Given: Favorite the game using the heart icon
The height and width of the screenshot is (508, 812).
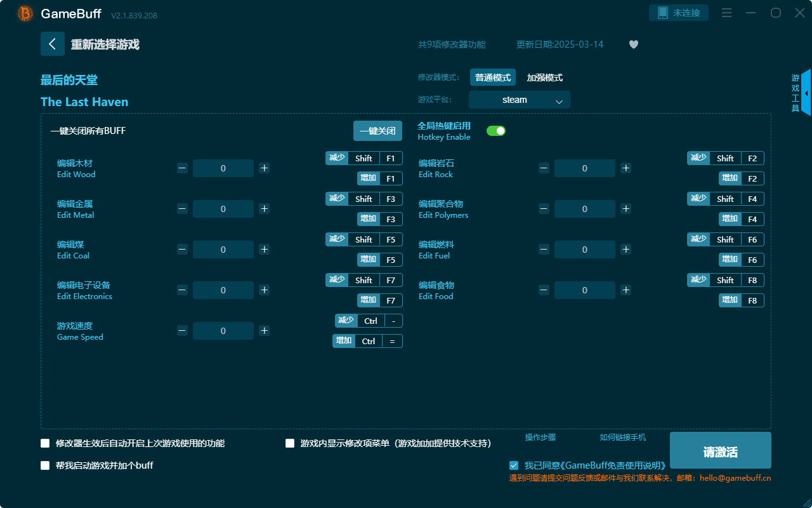Looking at the screenshot, I should click(x=633, y=44).
